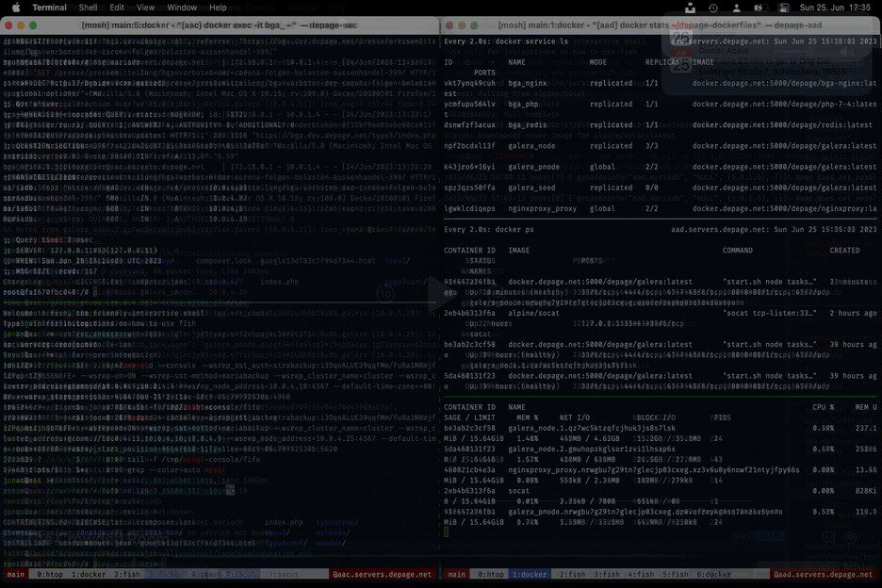Click the PIDS header in docker stats

pos(721,418)
